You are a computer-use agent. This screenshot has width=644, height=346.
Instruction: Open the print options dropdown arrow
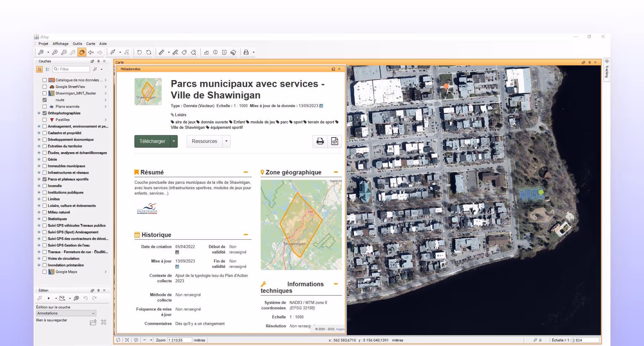(x=254, y=52)
